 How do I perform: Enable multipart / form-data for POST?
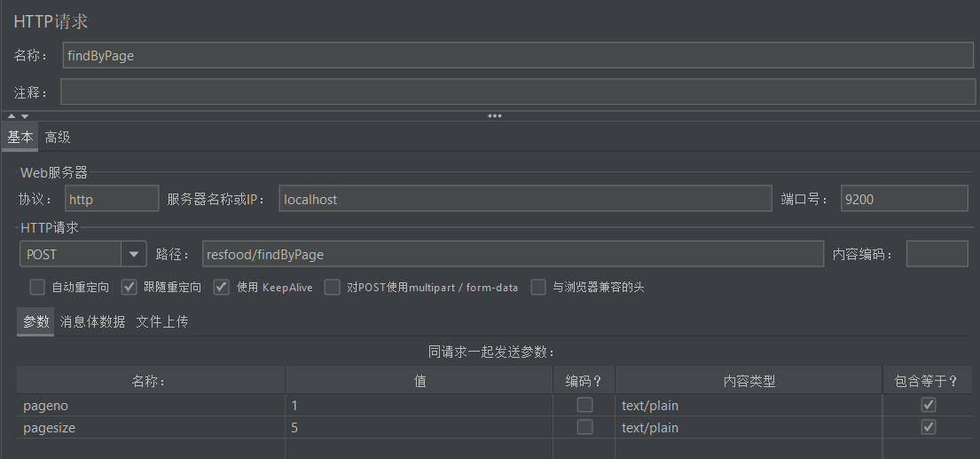(x=332, y=287)
